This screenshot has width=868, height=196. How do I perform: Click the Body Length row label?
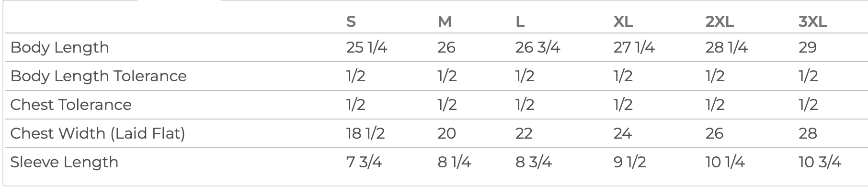click(60, 47)
